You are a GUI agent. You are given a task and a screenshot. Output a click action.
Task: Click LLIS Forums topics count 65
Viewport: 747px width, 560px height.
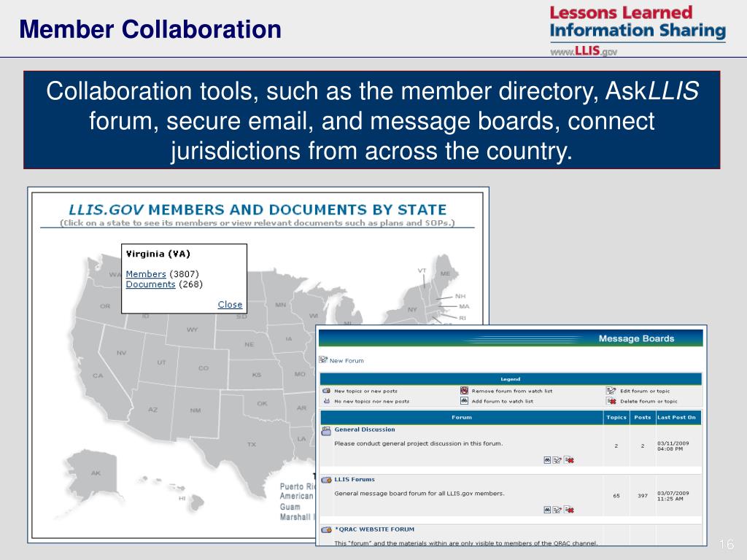pos(616,496)
